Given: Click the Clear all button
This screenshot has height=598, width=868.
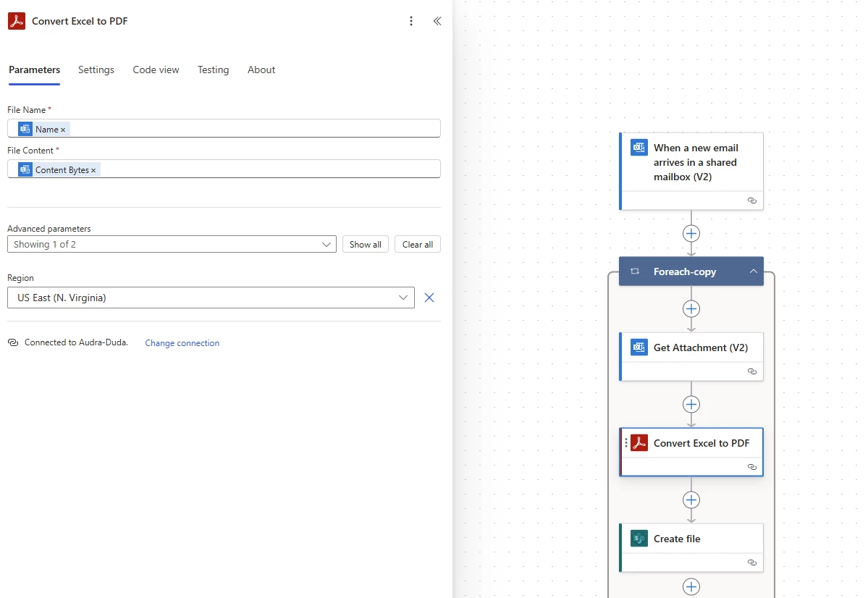Looking at the screenshot, I should (x=418, y=244).
